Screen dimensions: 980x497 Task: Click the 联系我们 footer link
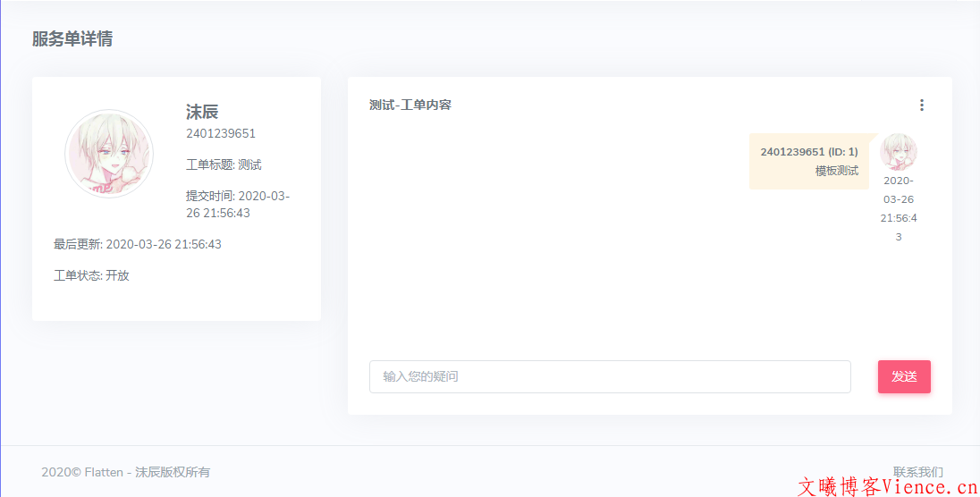click(917, 471)
